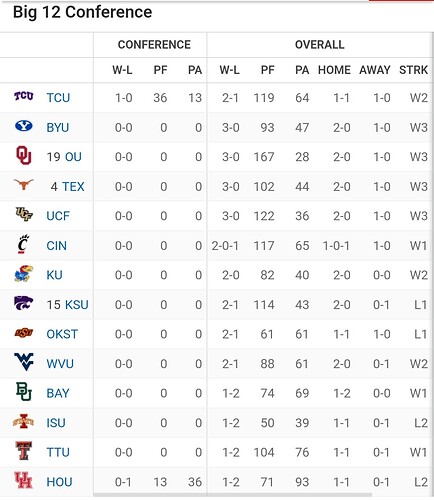Click the TCU Horned Frogs logo
The image size is (434, 500).
(x=24, y=96)
